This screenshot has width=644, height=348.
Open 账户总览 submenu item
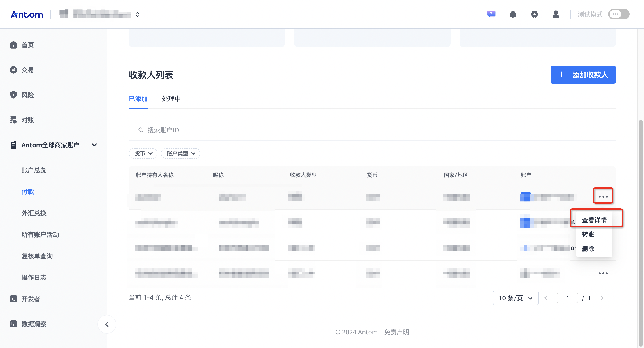pyautogui.click(x=34, y=170)
